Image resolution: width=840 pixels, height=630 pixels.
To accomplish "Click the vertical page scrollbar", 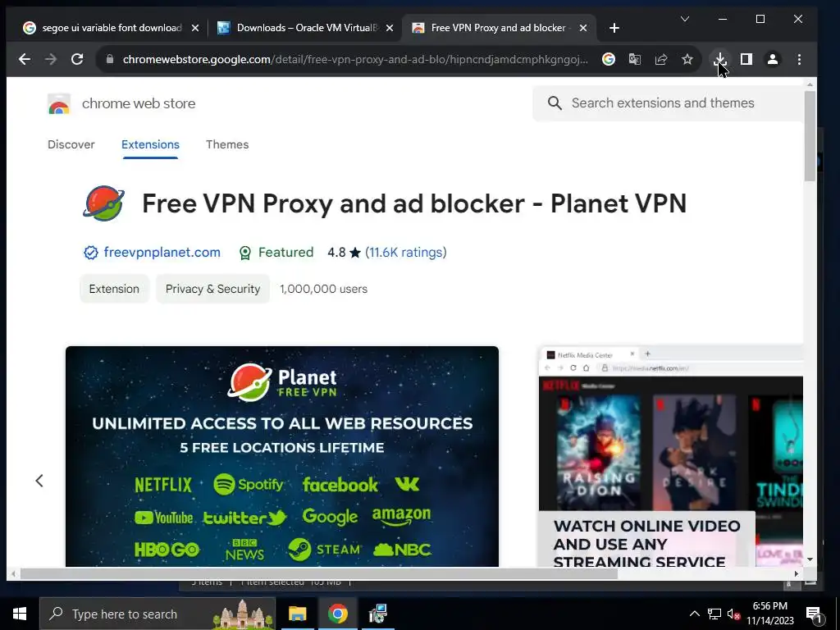I will [x=810, y=136].
